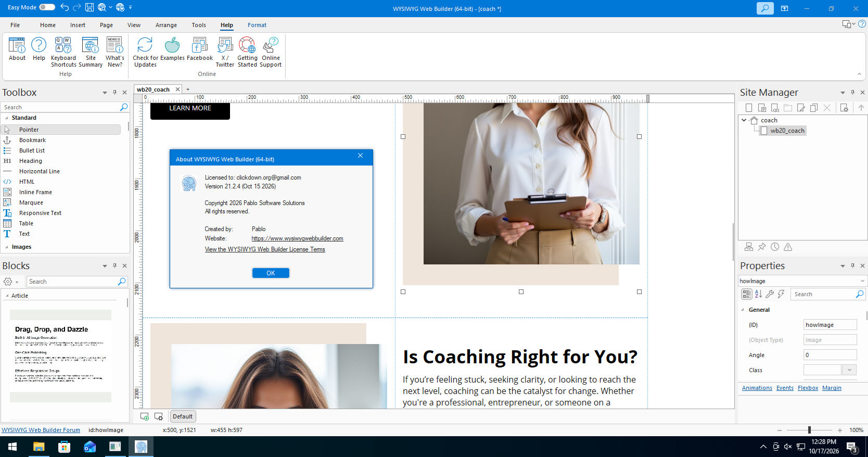868x457 pixels.
Task: Click the Save icon in quick access toolbar
Action: click(89, 7)
